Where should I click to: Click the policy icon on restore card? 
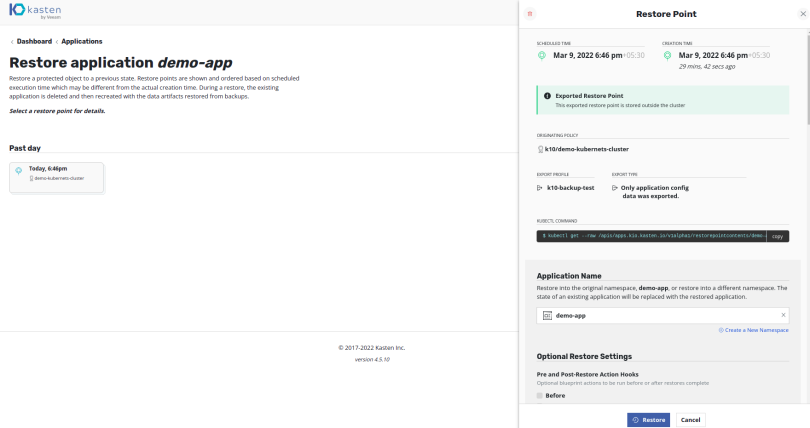(x=32, y=178)
